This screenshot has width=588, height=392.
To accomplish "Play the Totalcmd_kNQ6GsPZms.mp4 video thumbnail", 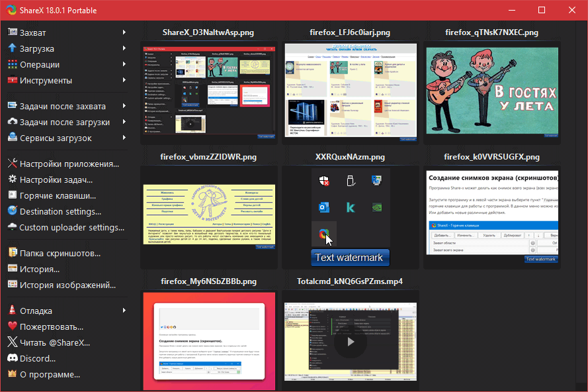I will [350, 342].
